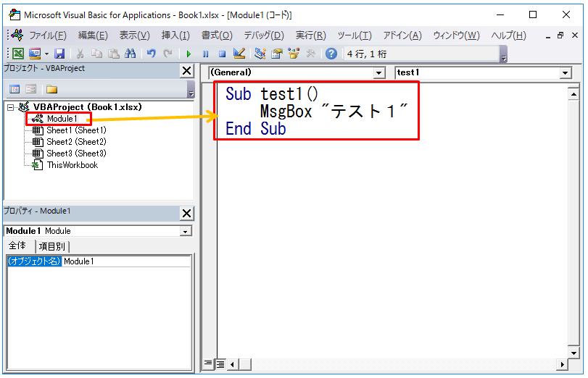This screenshot has height=378, width=588.
Task: Click code vertical scroll down arrow
Action: point(573,353)
